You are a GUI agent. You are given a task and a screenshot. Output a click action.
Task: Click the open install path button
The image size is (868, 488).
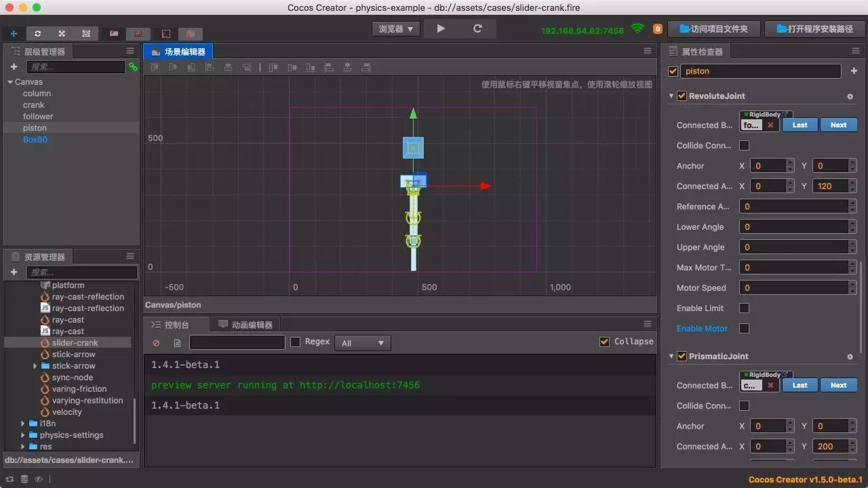(814, 29)
